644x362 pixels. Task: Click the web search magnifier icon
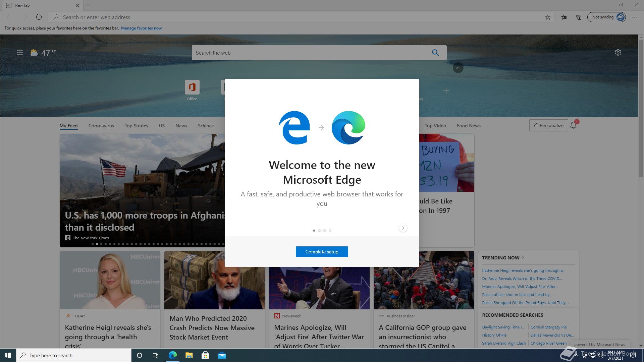point(435,53)
